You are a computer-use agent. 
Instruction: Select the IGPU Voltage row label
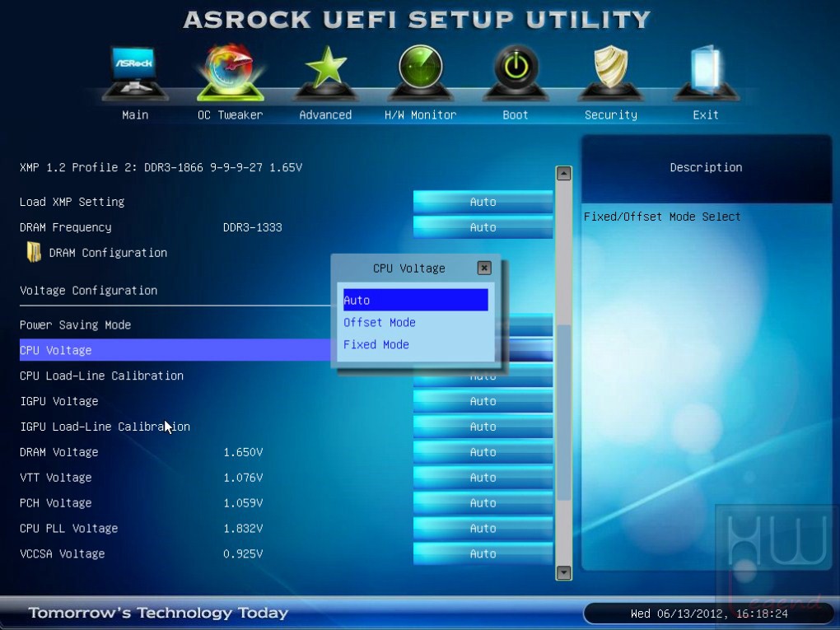59,401
